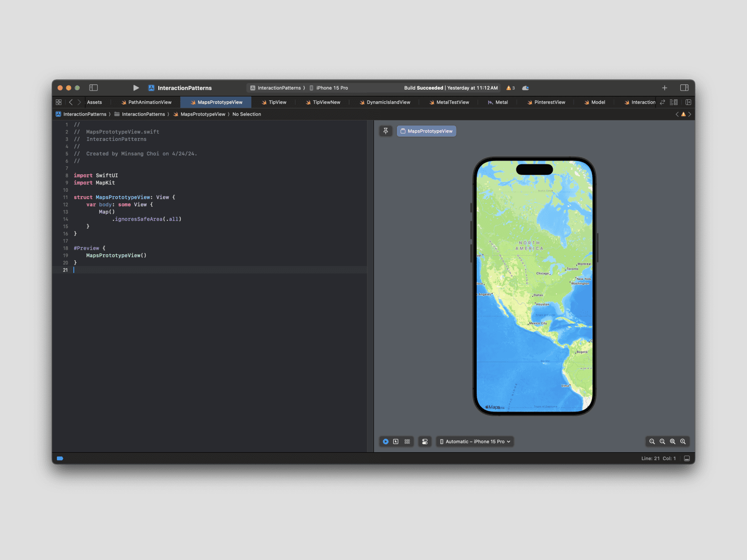Toggle the navigator sidebar panel
The width and height of the screenshot is (747, 560).
pos(93,88)
